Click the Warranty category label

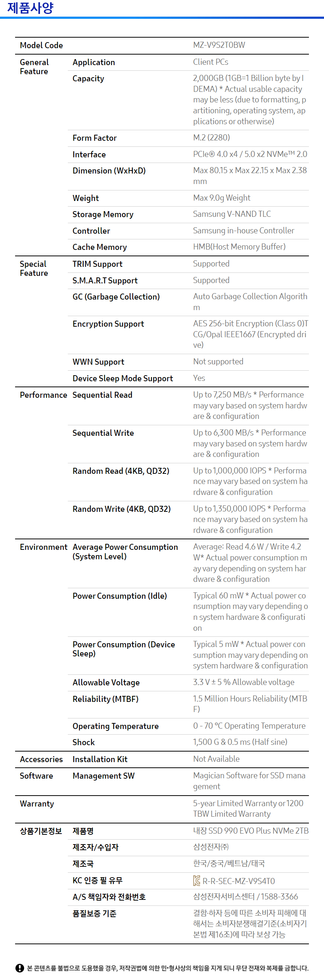pyautogui.click(x=37, y=803)
